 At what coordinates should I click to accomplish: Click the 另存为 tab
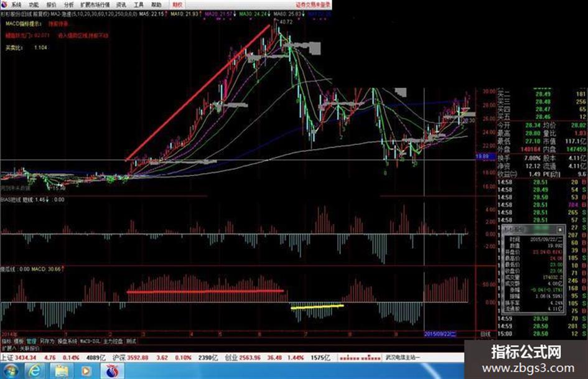point(47,342)
